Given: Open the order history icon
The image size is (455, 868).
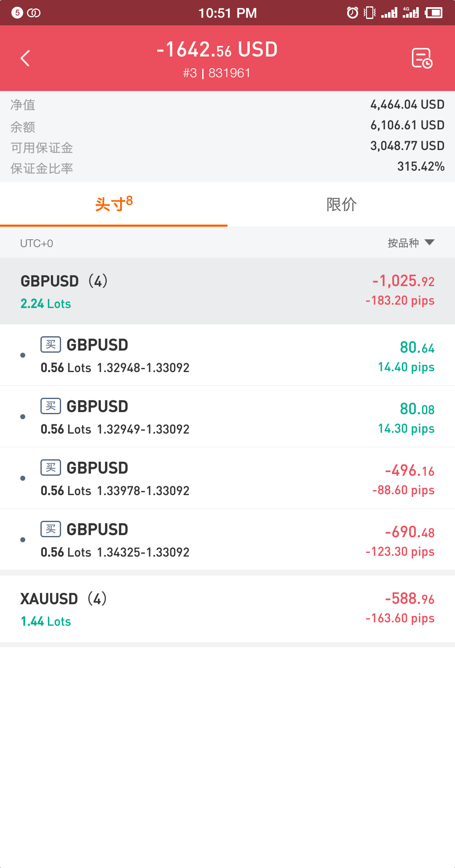Looking at the screenshot, I should 422,58.
